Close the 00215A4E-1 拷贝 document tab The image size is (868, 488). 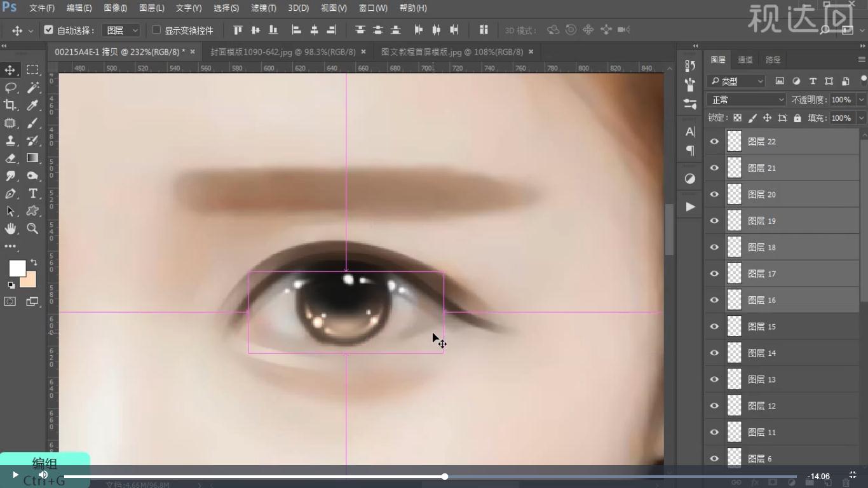192,51
